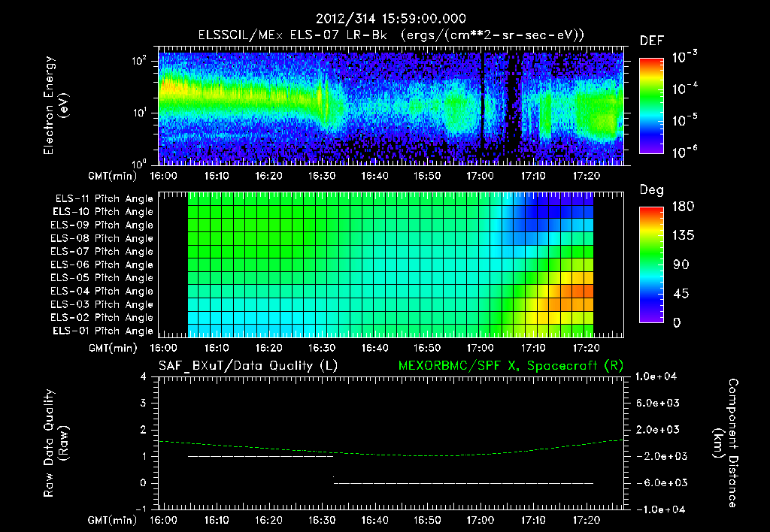The image size is (770, 532).
Task: Click the white data quality line at level 0
Action: tap(463, 483)
